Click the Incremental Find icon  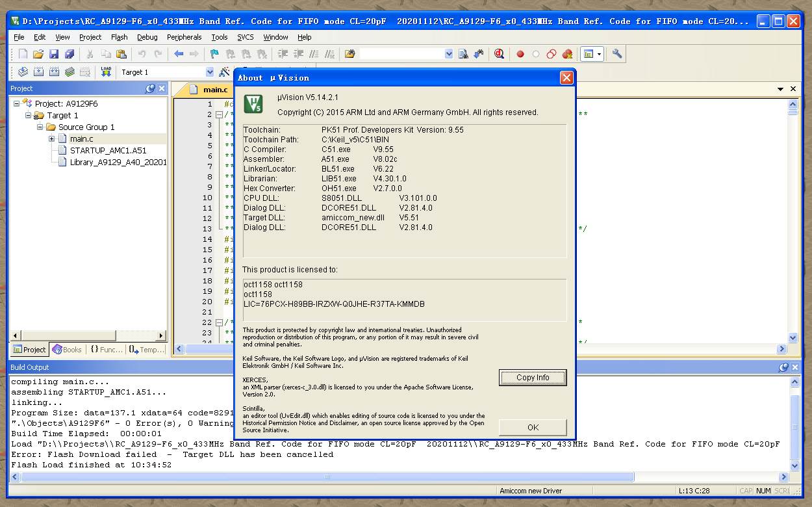pos(479,54)
